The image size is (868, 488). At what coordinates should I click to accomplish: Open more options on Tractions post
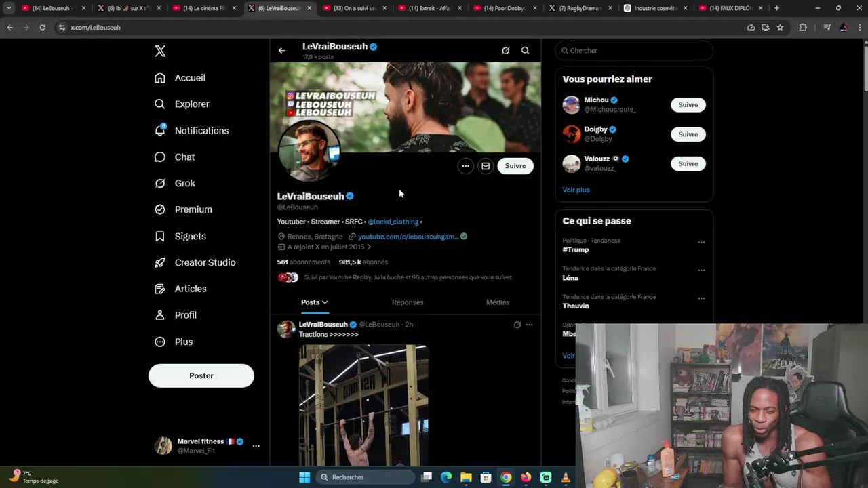coord(530,325)
